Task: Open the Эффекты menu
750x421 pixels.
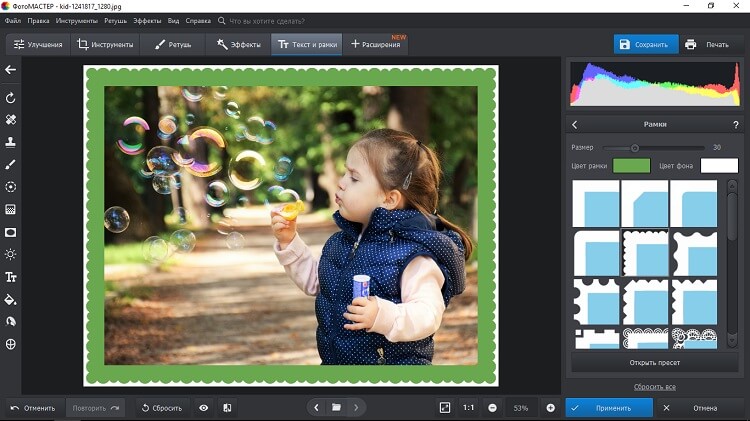Action: coord(147,20)
